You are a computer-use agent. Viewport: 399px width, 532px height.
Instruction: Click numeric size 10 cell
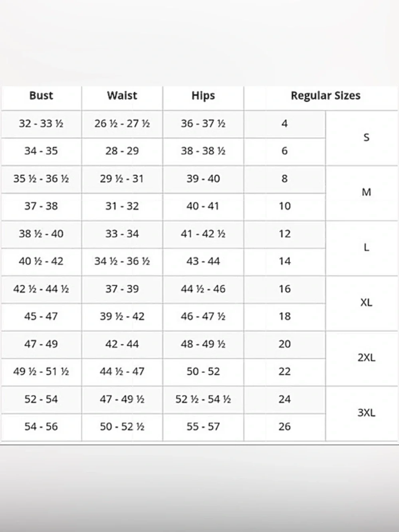click(x=284, y=206)
